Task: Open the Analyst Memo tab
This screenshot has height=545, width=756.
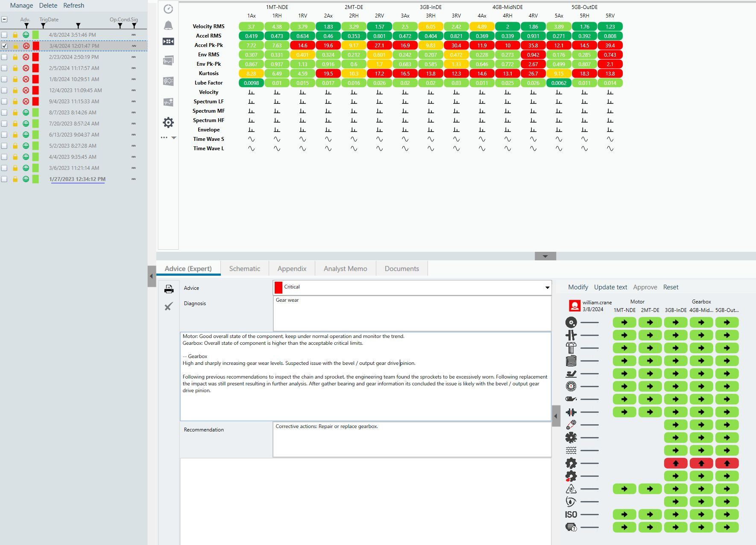Action: click(345, 268)
